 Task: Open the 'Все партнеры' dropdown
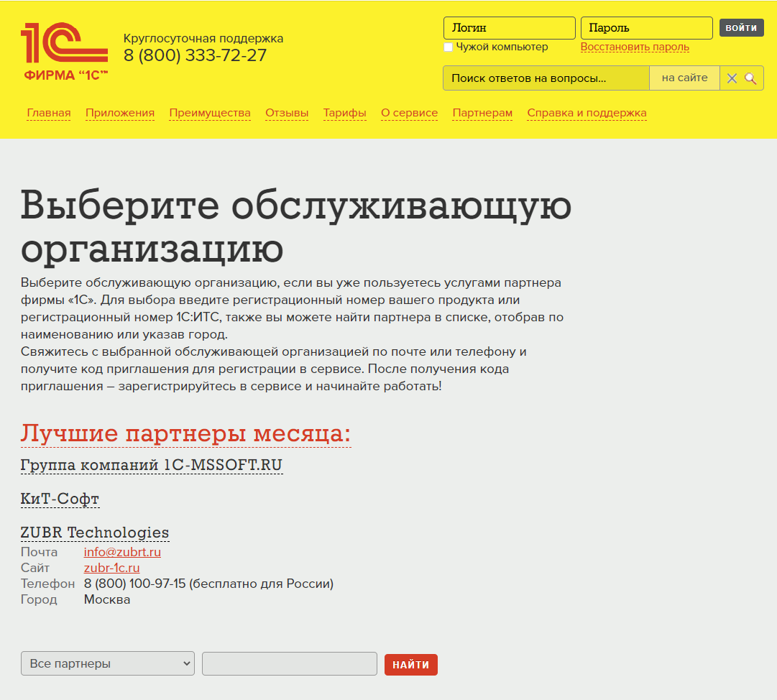pyautogui.click(x=108, y=663)
